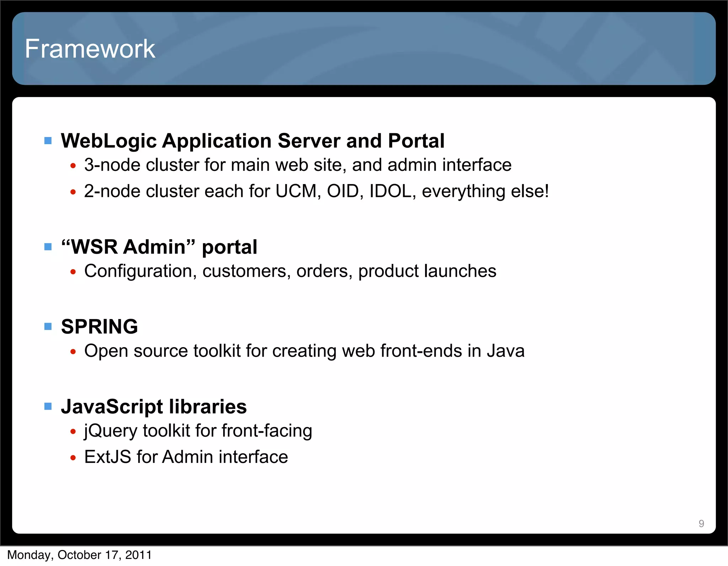Select the "JavaScript libraries" heading

[154, 406]
